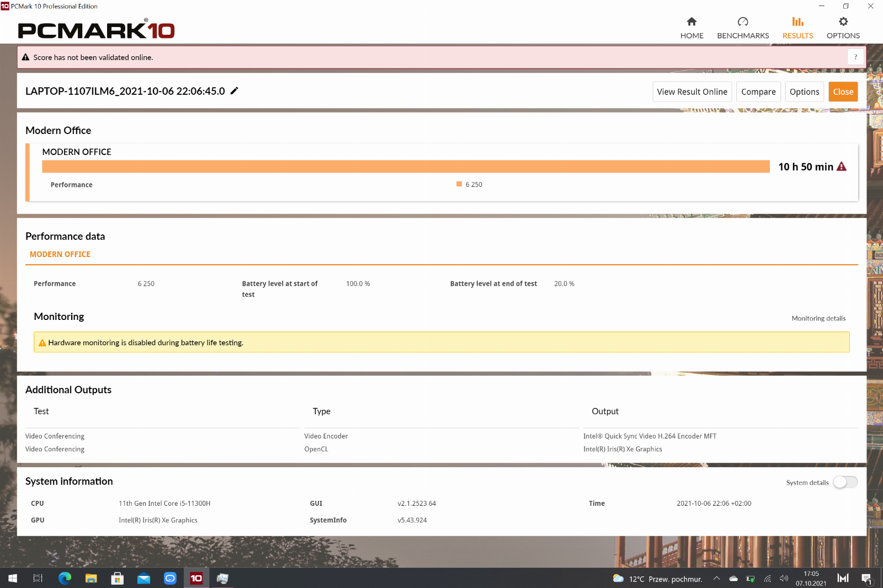The image size is (883, 588).
Task: Open the OPTIONS gear section
Action: pyautogui.click(x=843, y=28)
